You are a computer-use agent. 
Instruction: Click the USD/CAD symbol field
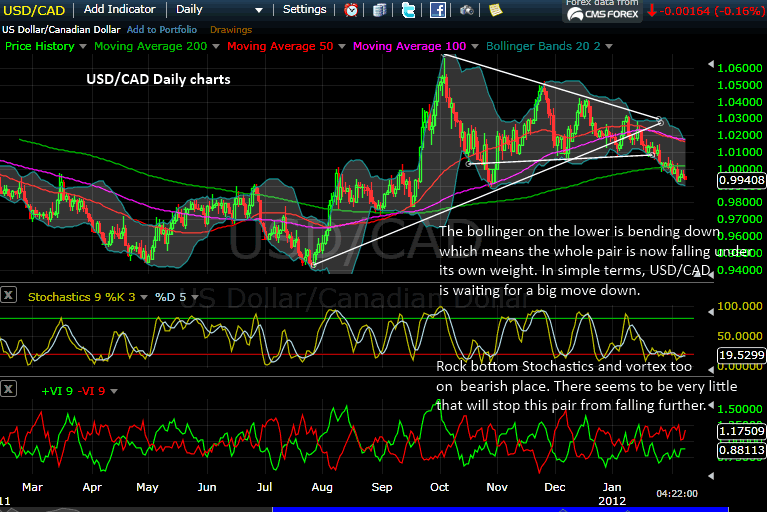34,9
